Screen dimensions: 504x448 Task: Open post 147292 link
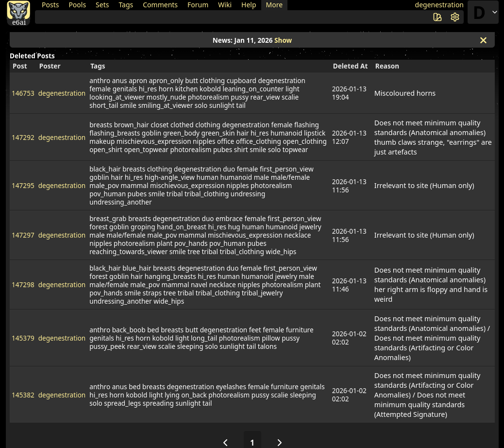pos(23,138)
